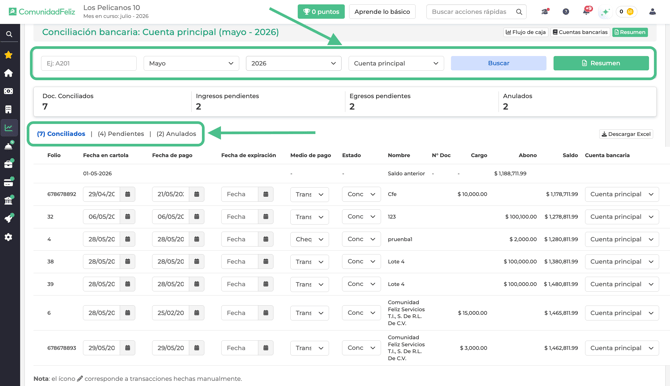The image size is (670, 386).
Task: Click the Doc. Conciliados summary card
Action: pos(113,102)
